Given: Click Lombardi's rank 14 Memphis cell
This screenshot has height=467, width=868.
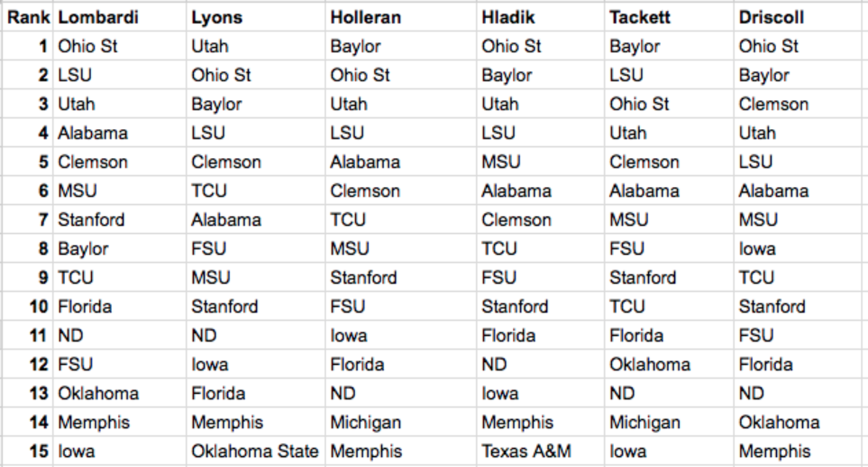Looking at the screenshot, I should point(119,422).
